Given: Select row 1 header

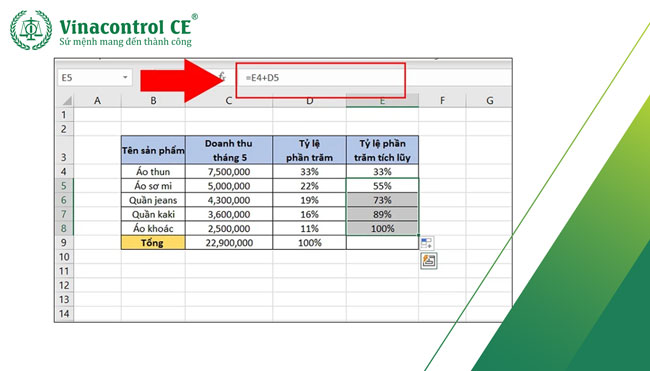Looking at the screenshot, I should point(64,114).
